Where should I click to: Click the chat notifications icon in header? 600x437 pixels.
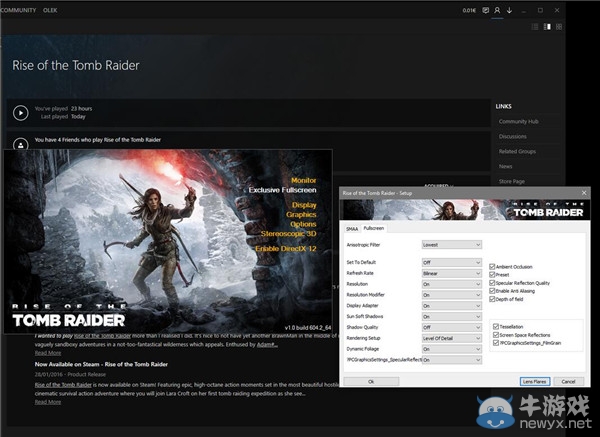pyautogui.click(x=485, y=10)
